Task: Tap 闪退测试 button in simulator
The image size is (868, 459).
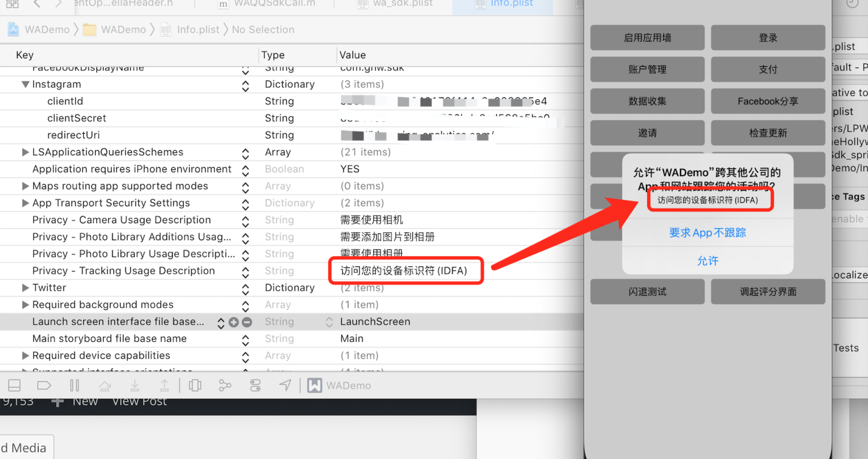Action: pos(647,292)
